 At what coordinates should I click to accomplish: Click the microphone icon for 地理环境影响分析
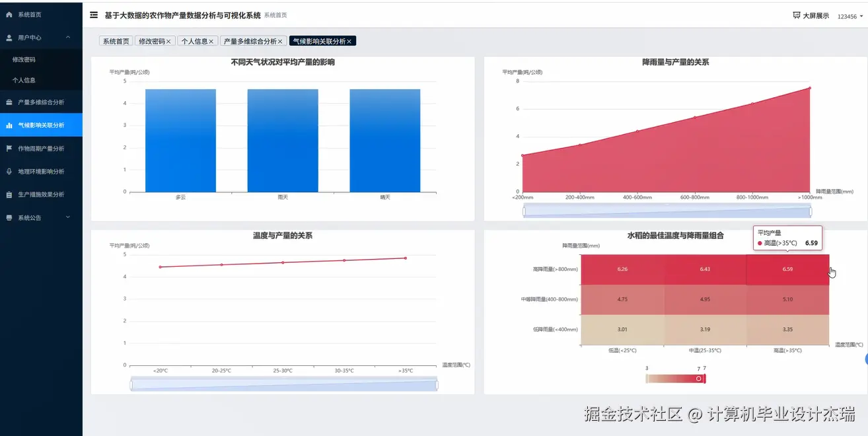pos(9,171)
